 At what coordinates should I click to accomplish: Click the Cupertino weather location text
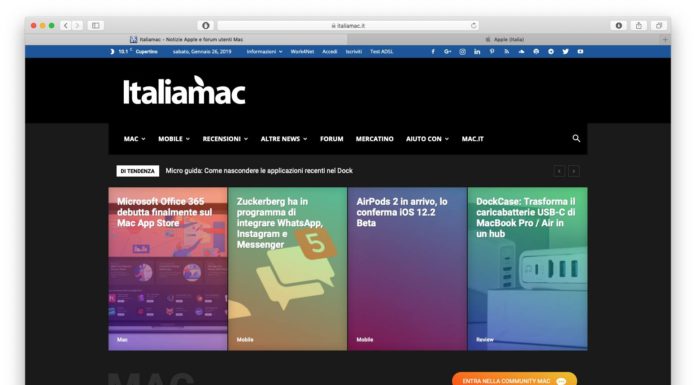pos(146,52)
